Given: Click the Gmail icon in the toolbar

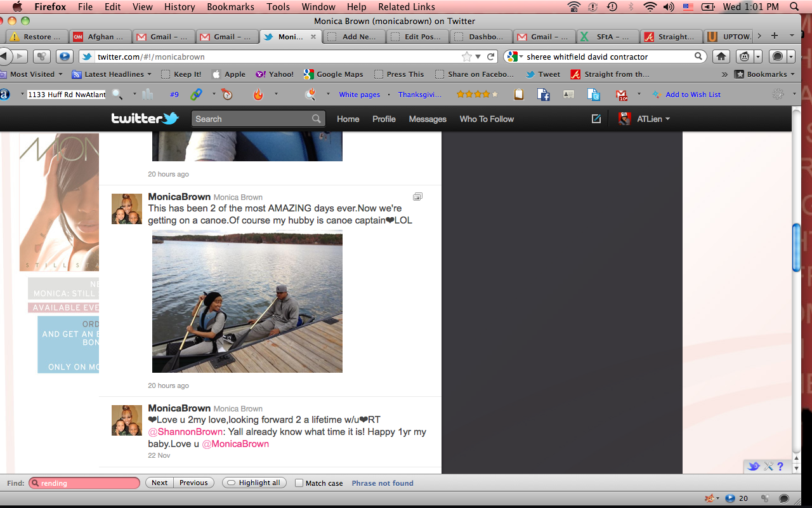Looking at the screenshot, I should [622, 95].
